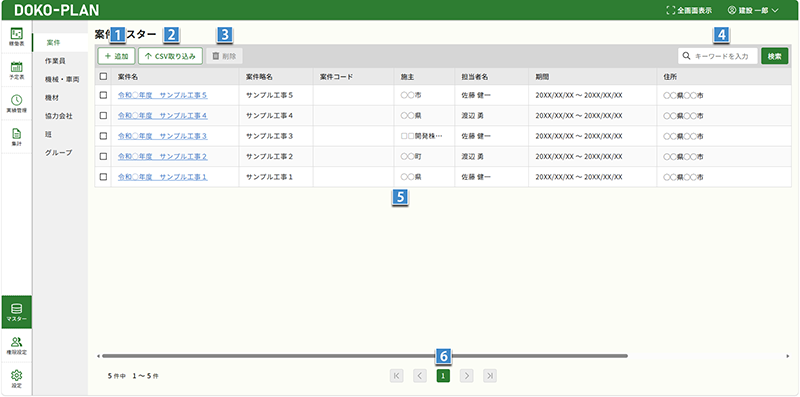Go to the next page arrow
800x397 pixels.
466,376
